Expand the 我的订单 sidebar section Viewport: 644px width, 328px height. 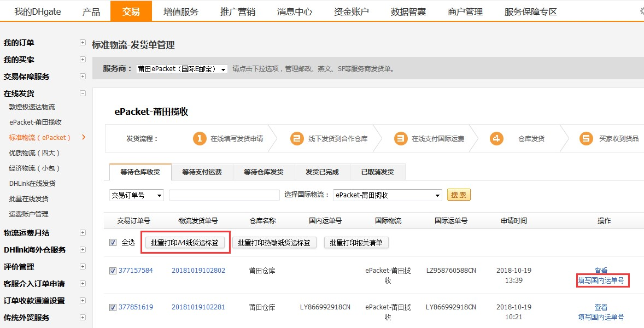point(82,42)
